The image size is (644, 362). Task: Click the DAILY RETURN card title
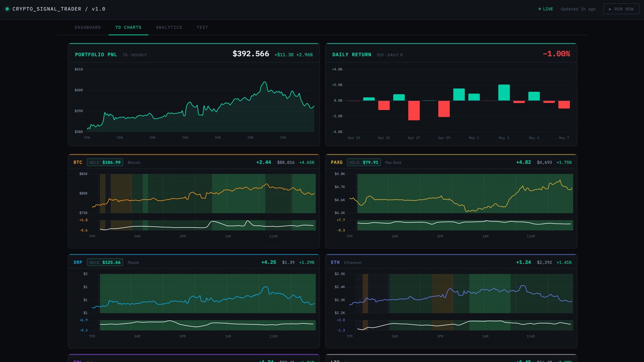352,55
